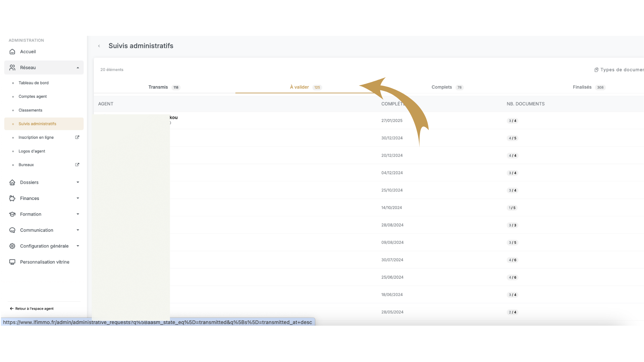Click the Dossiers house icon
Image resolution: width=644 pixels, height=362 pixels.
12,182
